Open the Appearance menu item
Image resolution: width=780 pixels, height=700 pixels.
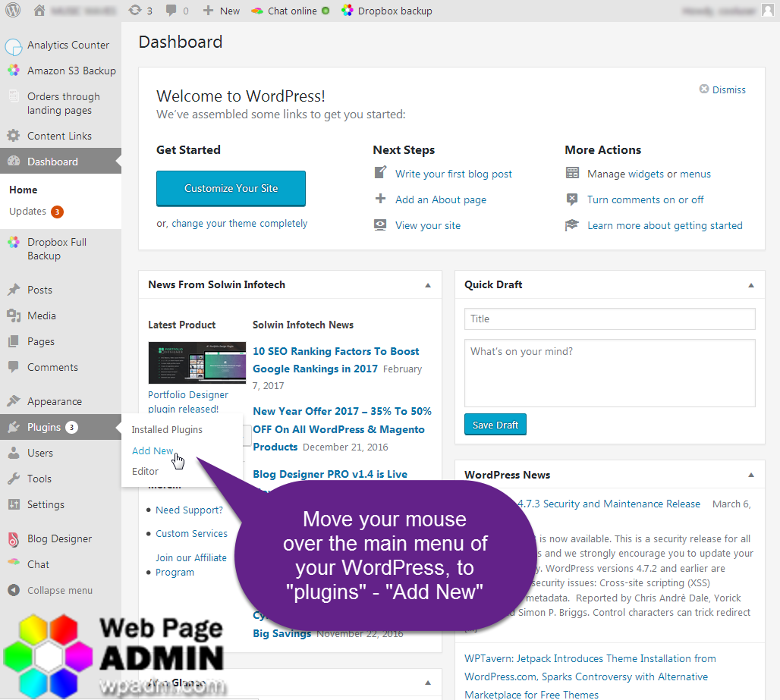tap(61, 401)
